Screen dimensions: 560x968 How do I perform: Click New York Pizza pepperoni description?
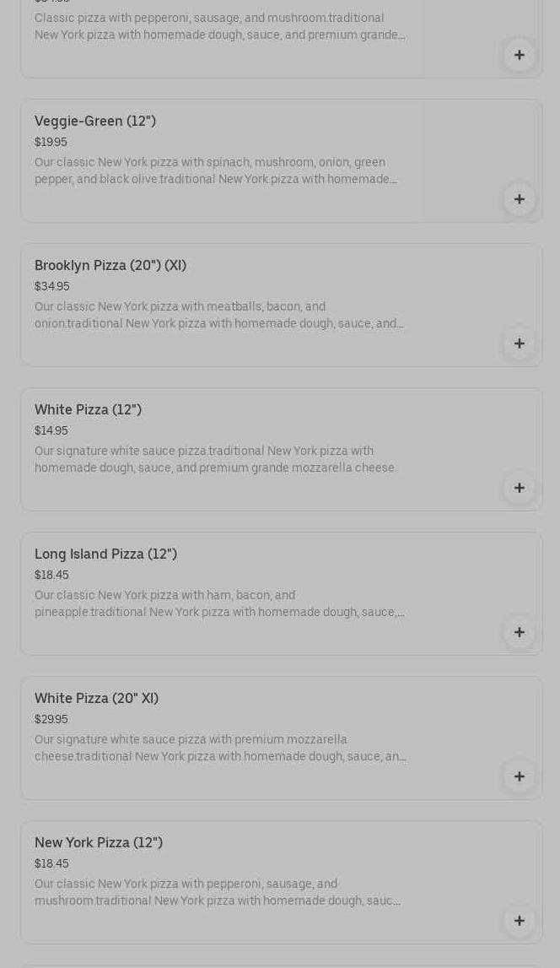(x=218, y=893)
